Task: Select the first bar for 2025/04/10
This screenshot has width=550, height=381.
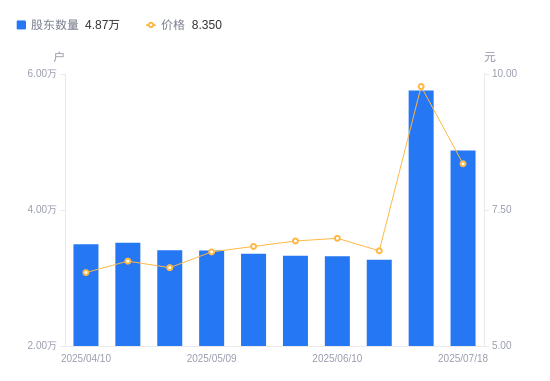Action: [86, 295]
